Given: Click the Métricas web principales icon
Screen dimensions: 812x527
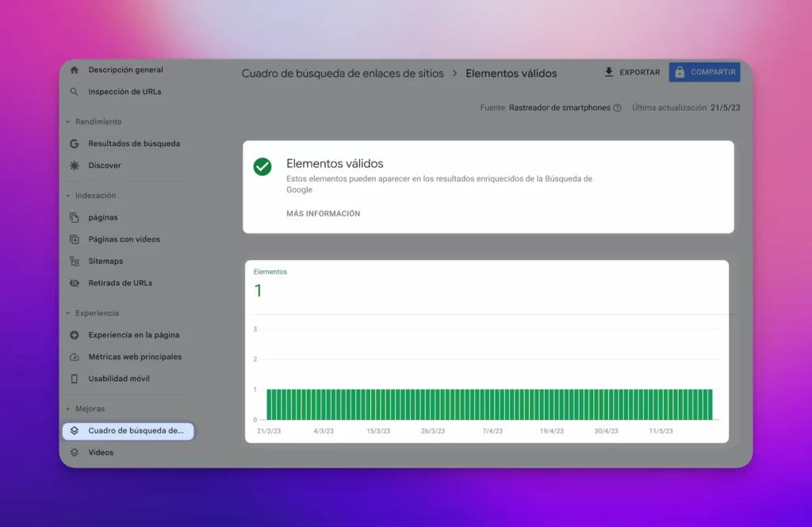Looking at the screenshot, I should pos(75,357).
